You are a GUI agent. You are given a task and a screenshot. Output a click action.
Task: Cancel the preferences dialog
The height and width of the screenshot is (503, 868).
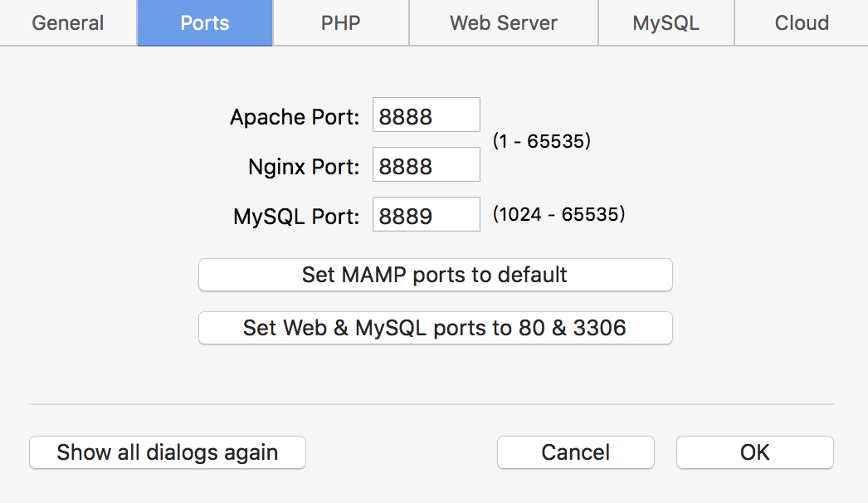click(x=576, y=452)
